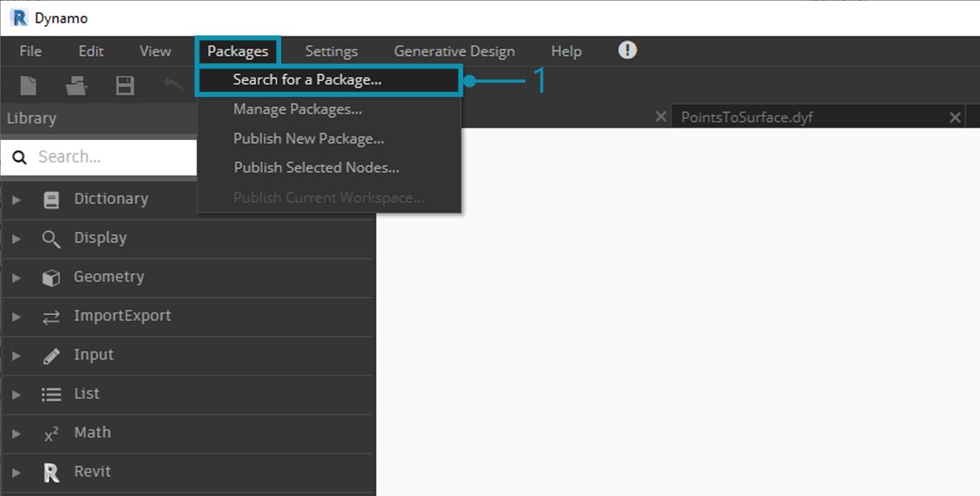Choose Publish New Package option
This screenshot has height=496, width=980.
click(x=308, y=139)
